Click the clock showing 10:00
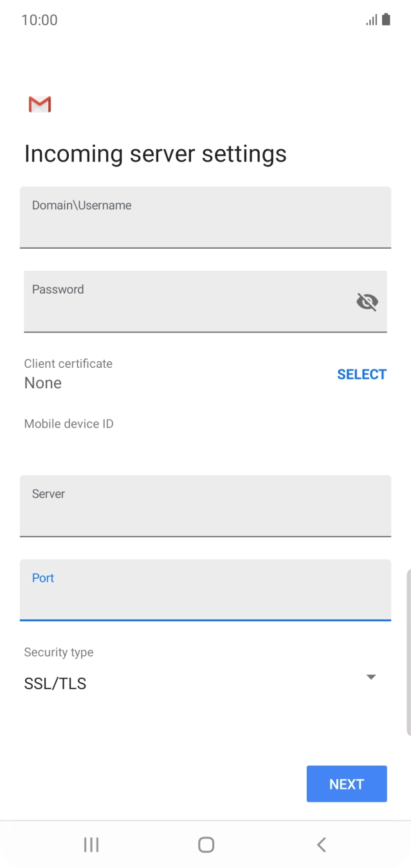Viewport: 411px width, 868px height. click(x=39, y=20)
